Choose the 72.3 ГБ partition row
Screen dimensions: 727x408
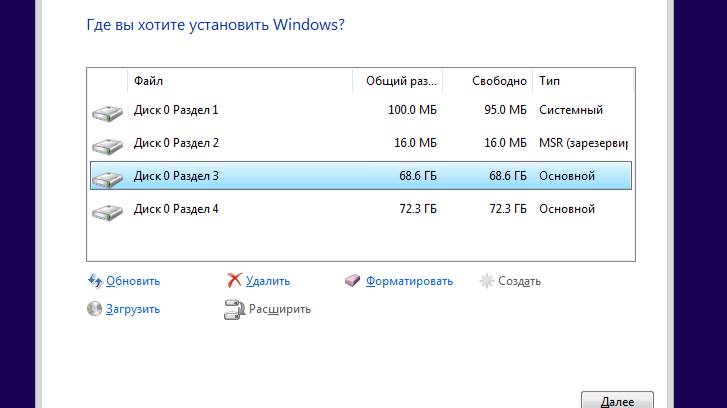(x=361, y=209)
